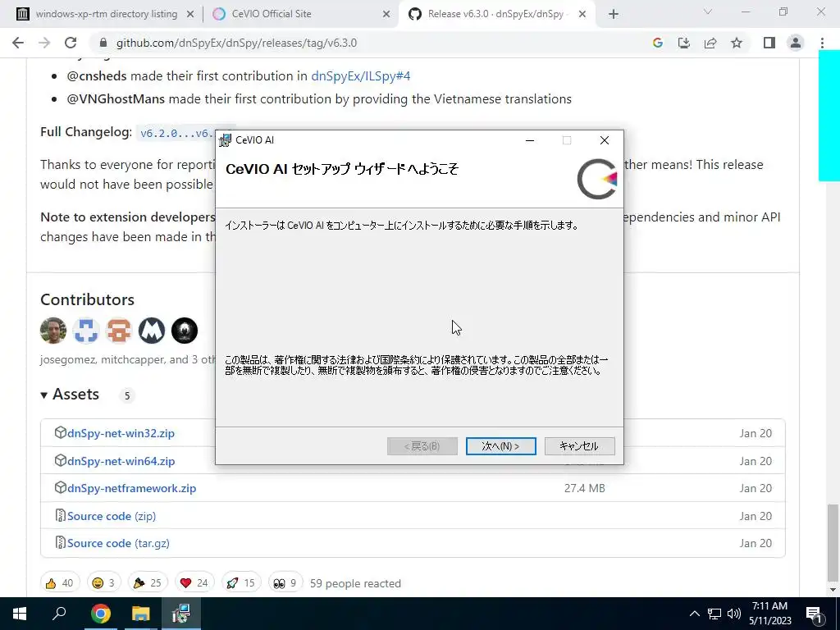
Task: Close the CeVIO AI setup dialog
Action: 605,140
